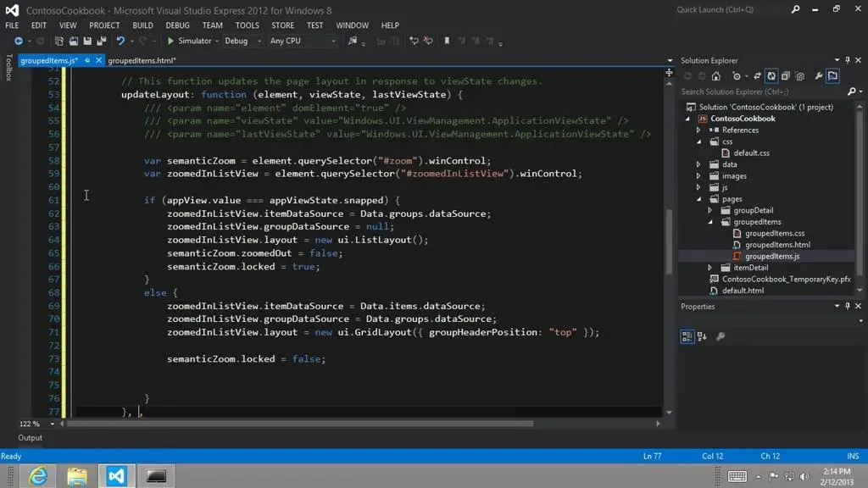Open Internet Explorer from the taskbar
This screenshot has height=488, width=868.
pyautogui.click(x=37, y=476)
